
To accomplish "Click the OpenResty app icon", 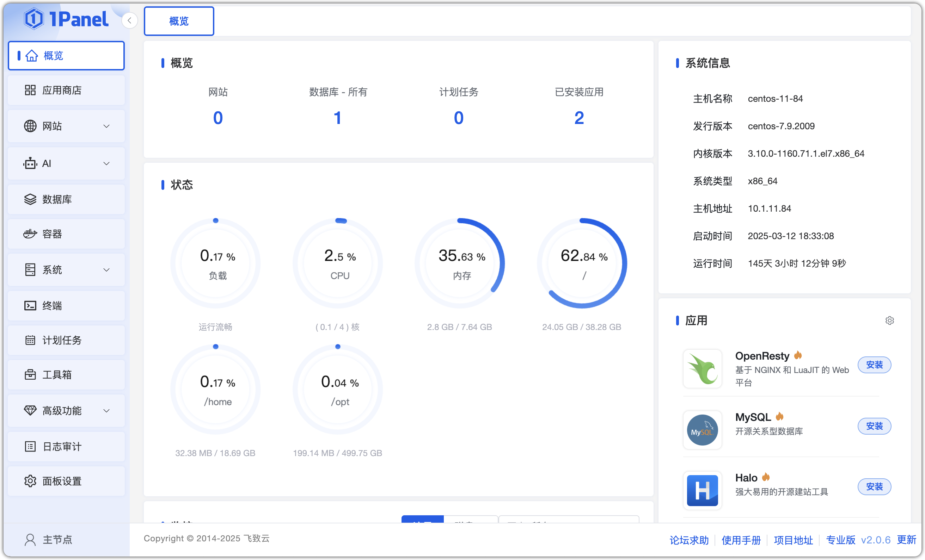I will pyautogui.click(x=702, y=369).
